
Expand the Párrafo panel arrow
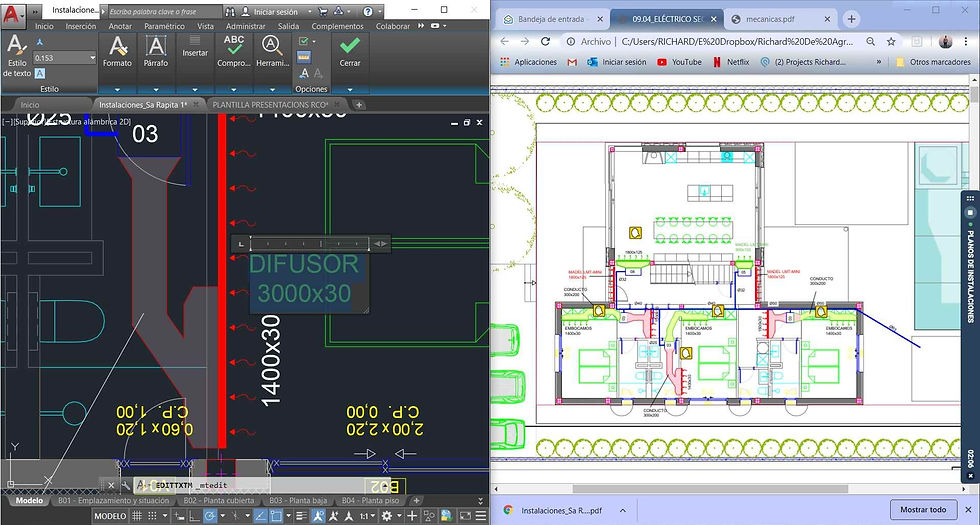[156, 89]
